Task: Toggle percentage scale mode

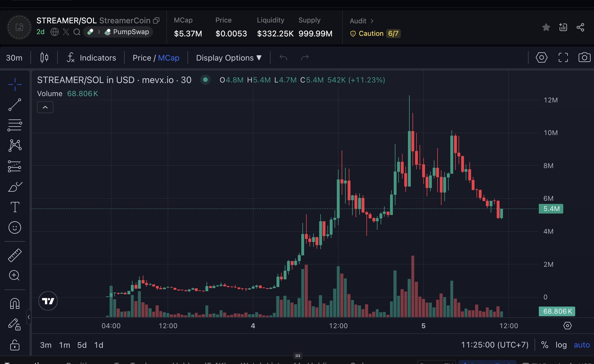Action: coord(545,345)
